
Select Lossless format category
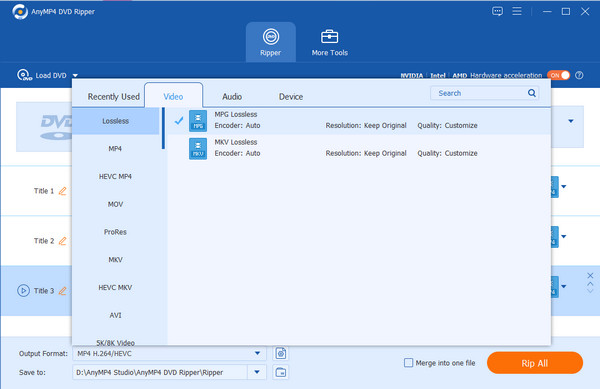(116, 121)
